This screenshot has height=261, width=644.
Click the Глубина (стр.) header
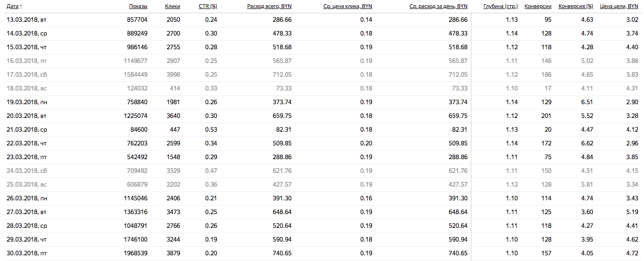click(x=500, y=6)
